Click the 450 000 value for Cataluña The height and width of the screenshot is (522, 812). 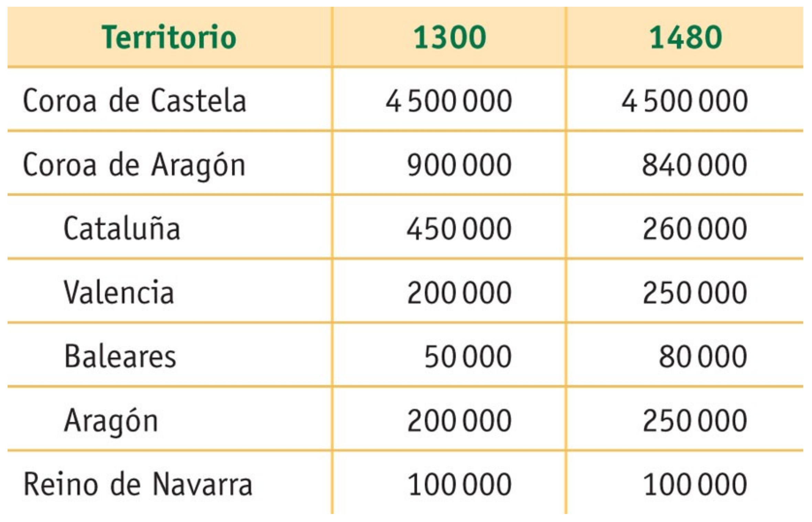[459, 229]
